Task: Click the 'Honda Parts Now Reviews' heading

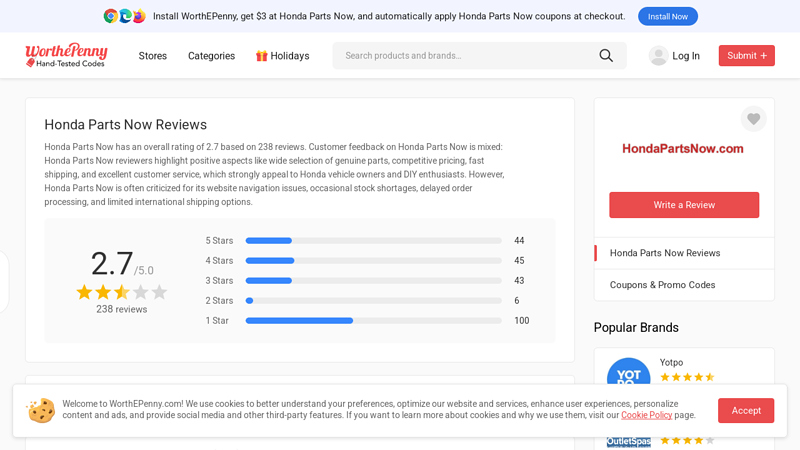Action: pyautogui.click(x=126, y=124)
